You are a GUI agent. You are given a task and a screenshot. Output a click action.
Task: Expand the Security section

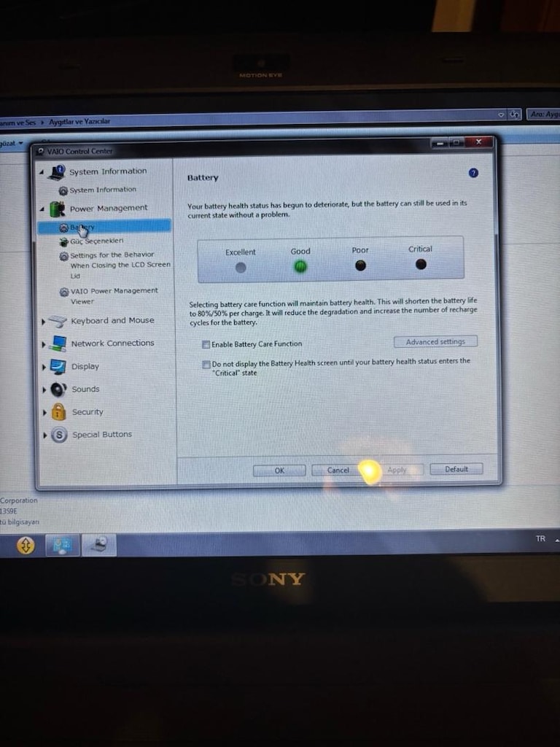(x=44, y=413)
